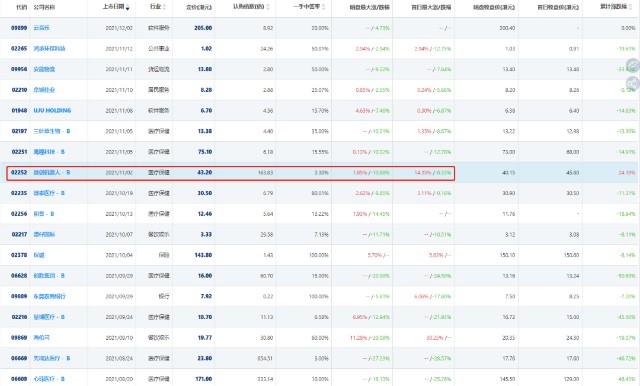640x386 pixels.
Task: Click the first-day close price 45.80
Action: pos(573,173)
